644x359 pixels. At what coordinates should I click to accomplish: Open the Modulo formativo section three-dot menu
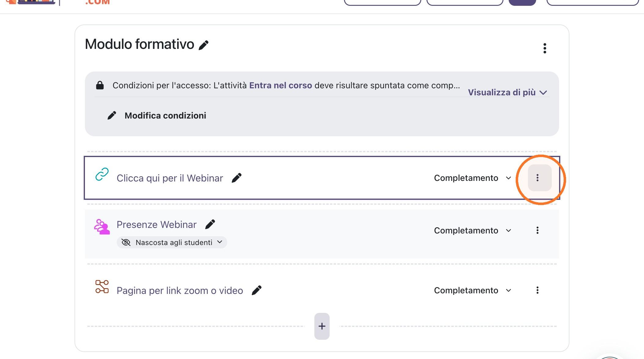coord(545,48)
